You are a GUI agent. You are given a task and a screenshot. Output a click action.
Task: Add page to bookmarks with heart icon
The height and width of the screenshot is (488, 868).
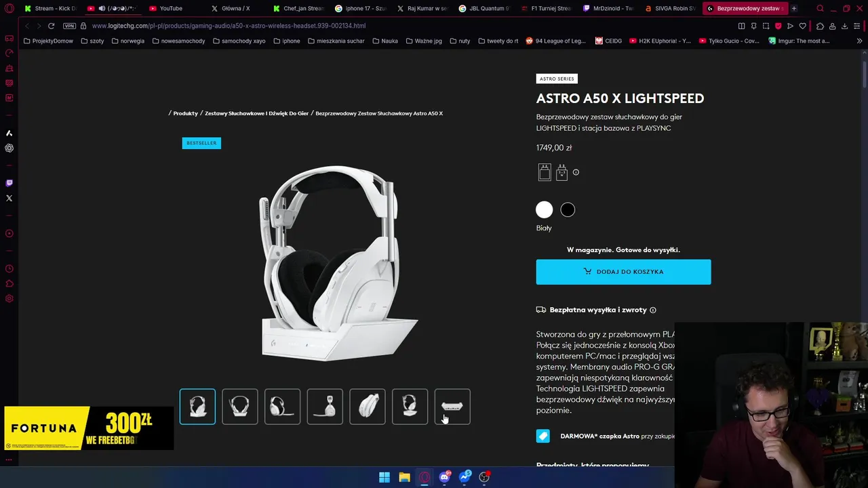802,26
